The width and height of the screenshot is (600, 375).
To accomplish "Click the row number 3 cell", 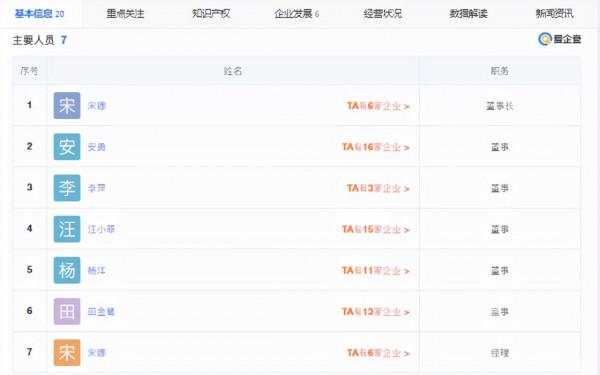I will [x=29, y=188].
